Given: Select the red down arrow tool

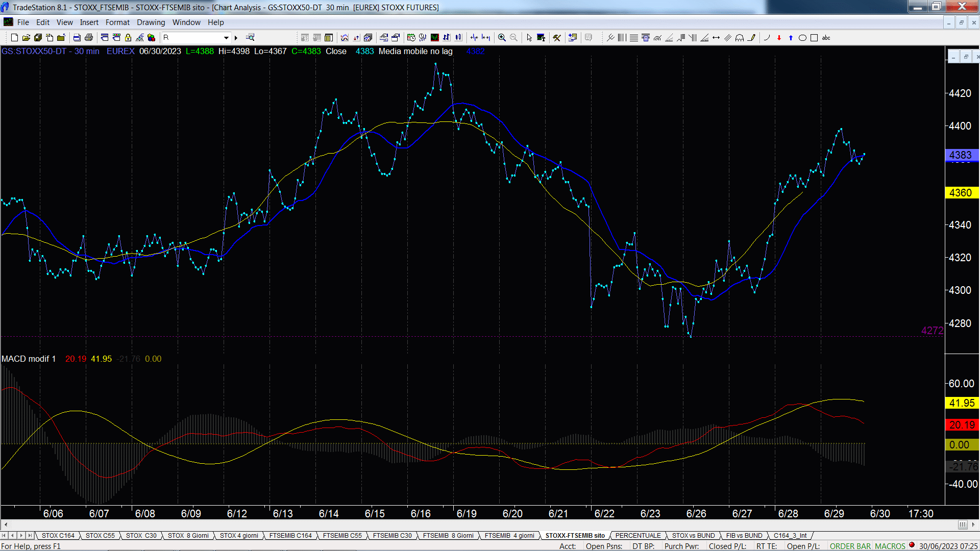Looking at the screenshot, I should 779,38.
